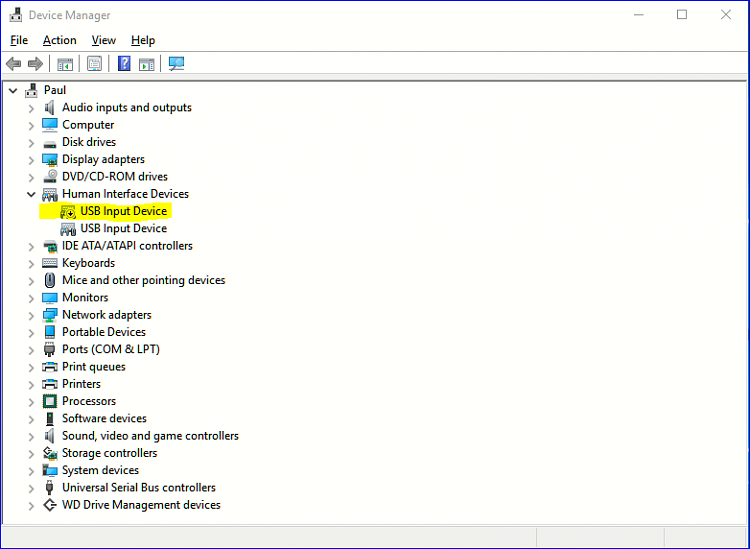The width and height of the screenshot is (750, 549).
Task: Select Sound, video and game controllers label
Action: (150, 436)
